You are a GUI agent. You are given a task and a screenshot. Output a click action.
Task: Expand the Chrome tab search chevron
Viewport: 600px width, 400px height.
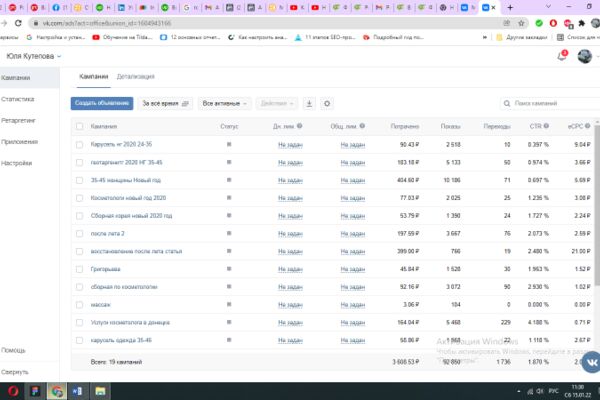[x=548, y=7]
